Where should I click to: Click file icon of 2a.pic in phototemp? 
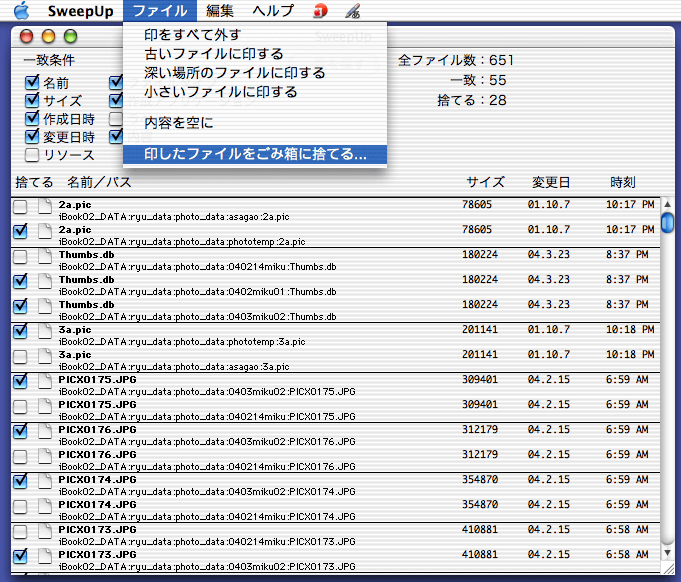click(45, 231)
